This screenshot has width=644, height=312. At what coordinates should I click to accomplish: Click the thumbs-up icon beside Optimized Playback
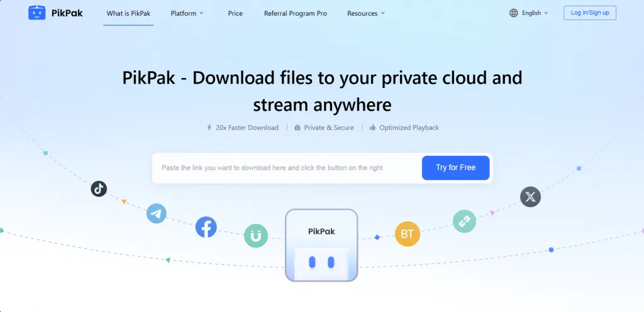click(372, 128)
